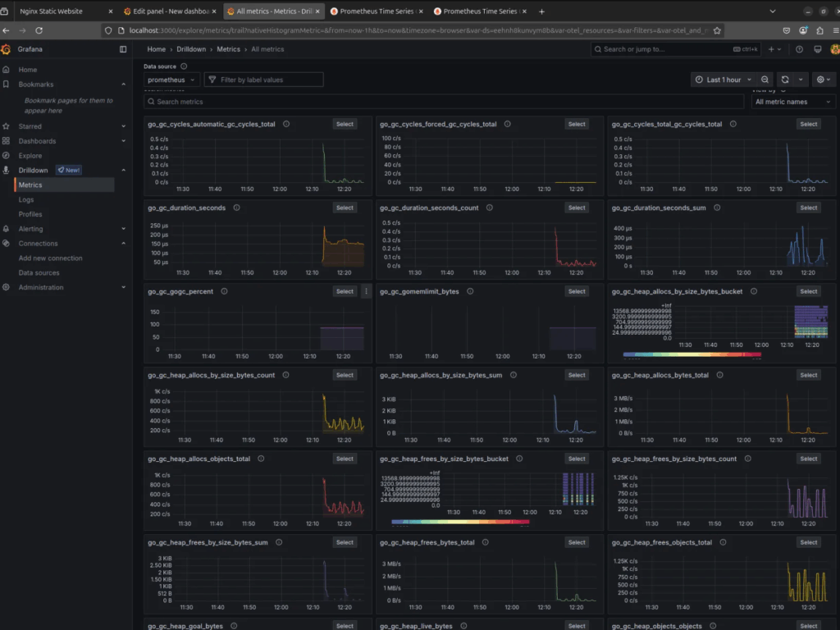Refresh the metrics with the refresh icon
The height and width of the screenshot is (630, 840).
click(x=785, y=80)
